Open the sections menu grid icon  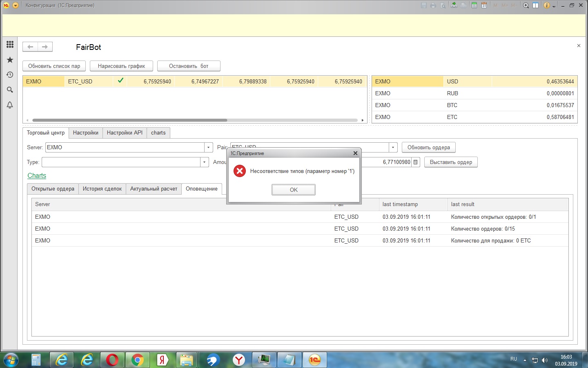(10, 45)
